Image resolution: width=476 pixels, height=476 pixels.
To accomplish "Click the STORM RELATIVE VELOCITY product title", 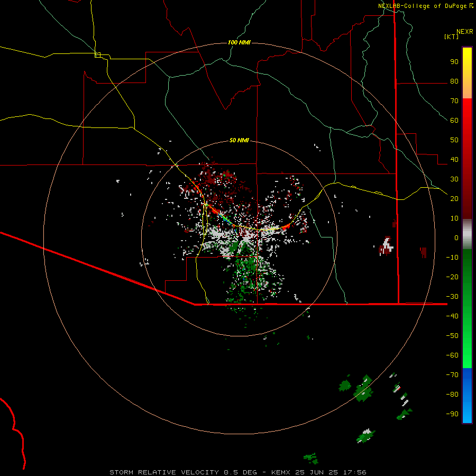I will point(164,472).
